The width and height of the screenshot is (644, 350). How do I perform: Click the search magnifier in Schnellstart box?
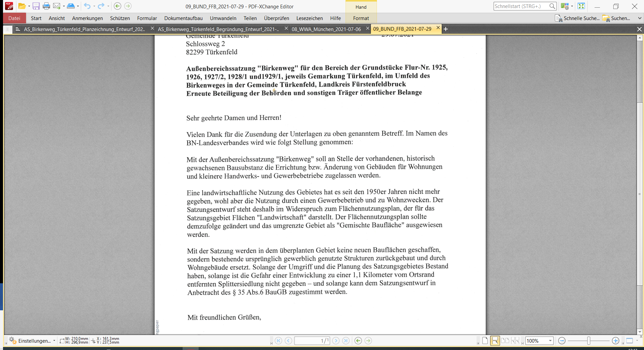pos(552,6)
